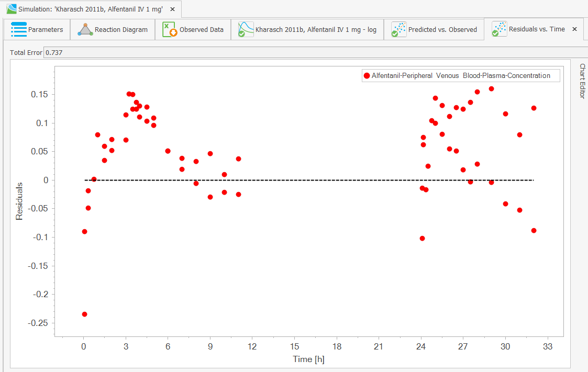Go to Predicted vs. Observed tab

tap(442, 30)
